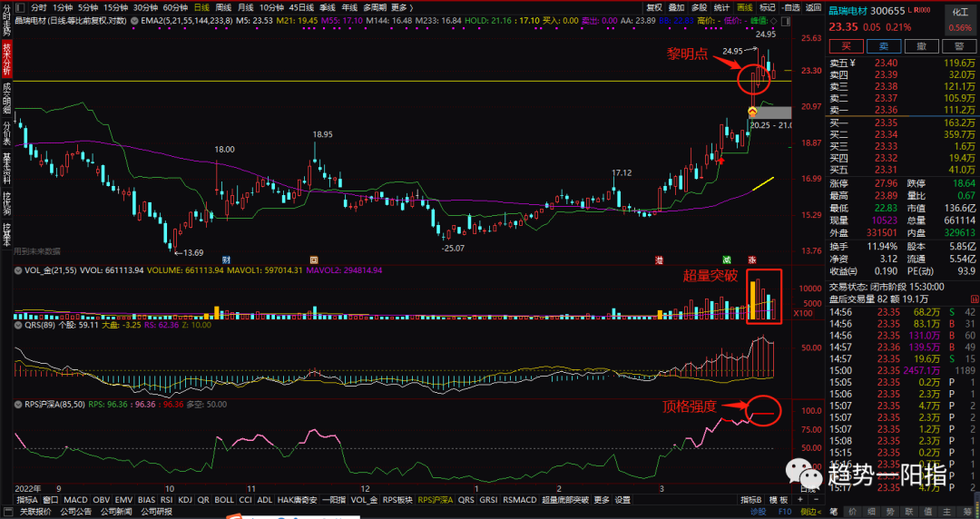980x519 pixels.
Task: Click the 撤 cancel order button
Action: point(921,47)
